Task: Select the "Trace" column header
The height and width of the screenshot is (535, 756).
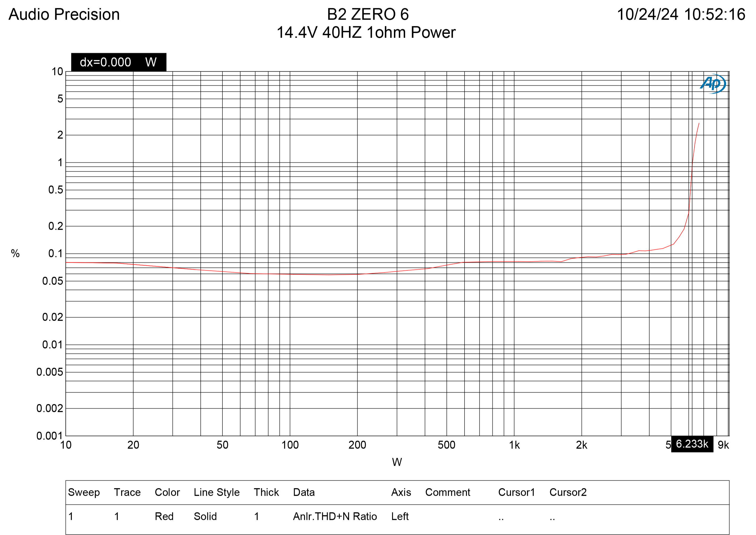Action: [x=127, y=493]
